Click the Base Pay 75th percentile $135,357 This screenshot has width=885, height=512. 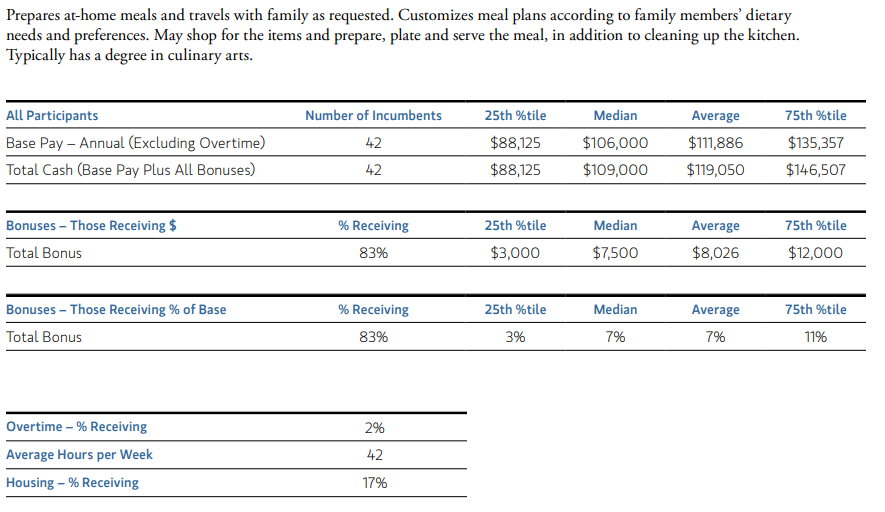[x=816, y=143]
